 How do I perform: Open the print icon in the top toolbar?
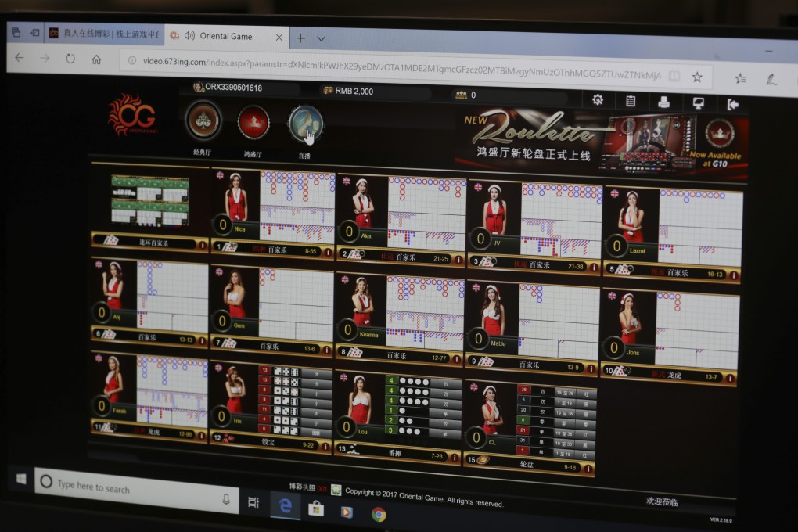tap(664, 102)
